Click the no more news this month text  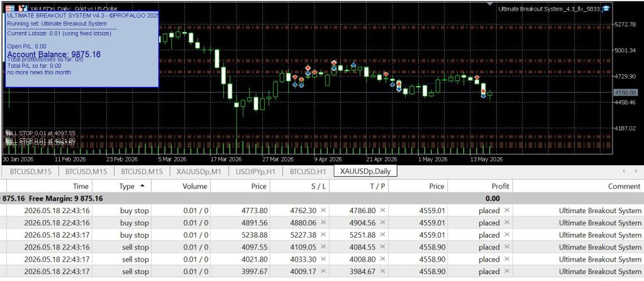39,72
